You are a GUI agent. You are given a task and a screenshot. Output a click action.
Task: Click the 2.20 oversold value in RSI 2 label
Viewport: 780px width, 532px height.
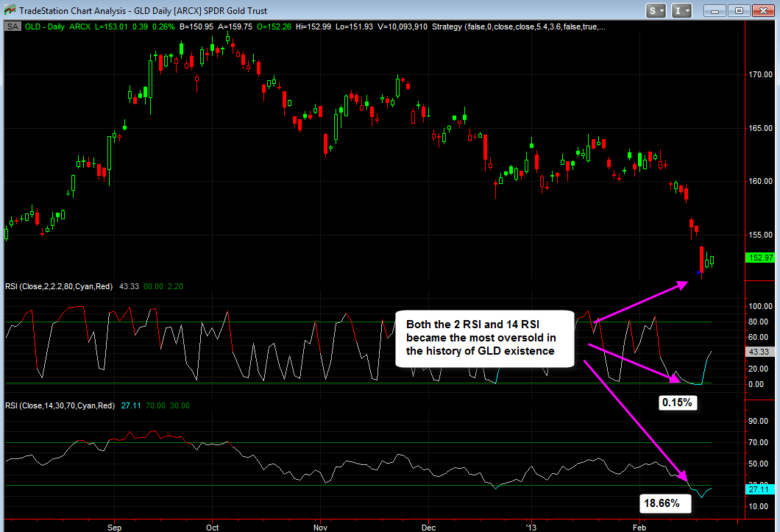click(175, 287)
